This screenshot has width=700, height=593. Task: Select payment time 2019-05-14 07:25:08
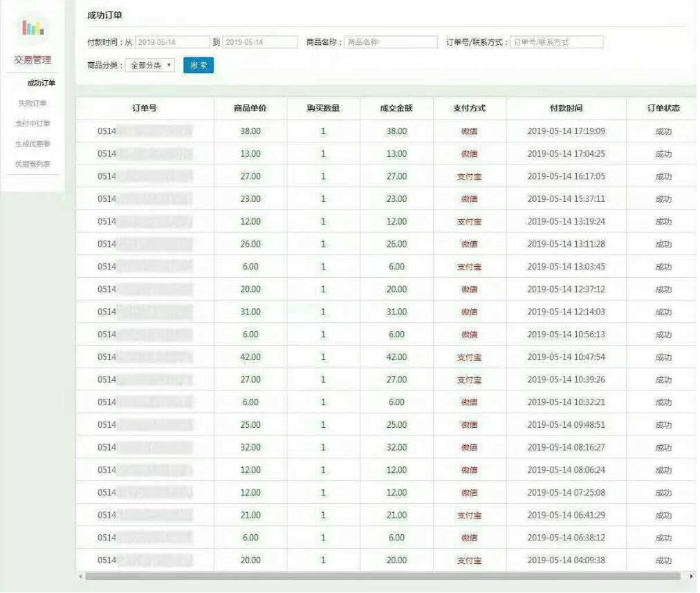pyautogui.click(x=566, y=493)
